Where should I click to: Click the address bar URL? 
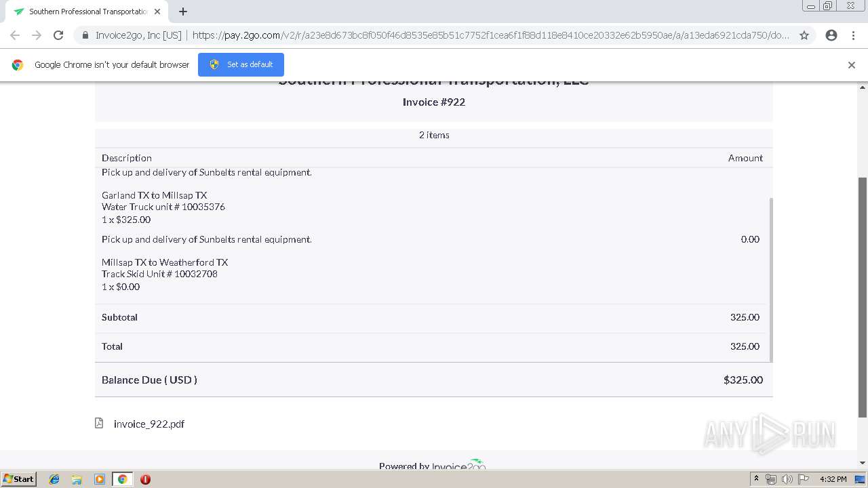point(490,35)
